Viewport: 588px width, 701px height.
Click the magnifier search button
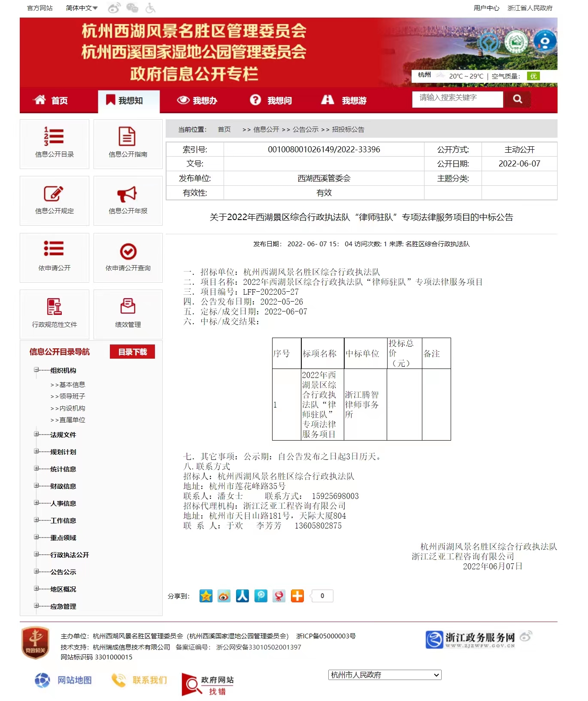pos(517,99)
